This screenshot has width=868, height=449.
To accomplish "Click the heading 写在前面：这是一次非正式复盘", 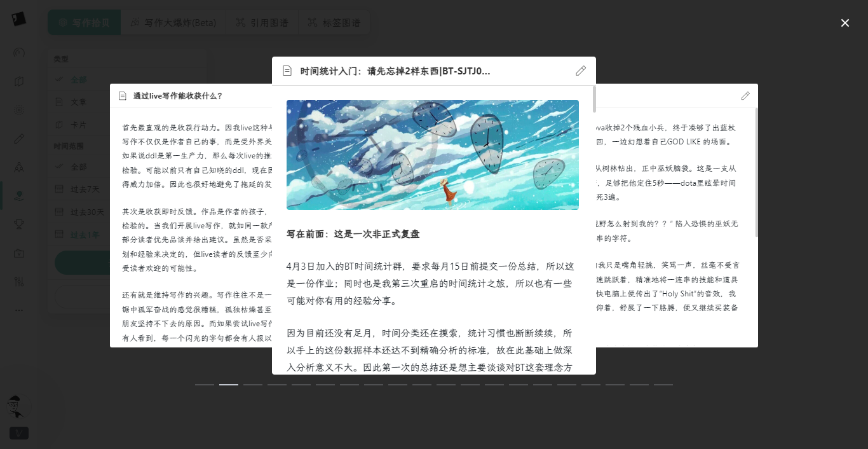I will pyautogui.click(x=353, y=234).
